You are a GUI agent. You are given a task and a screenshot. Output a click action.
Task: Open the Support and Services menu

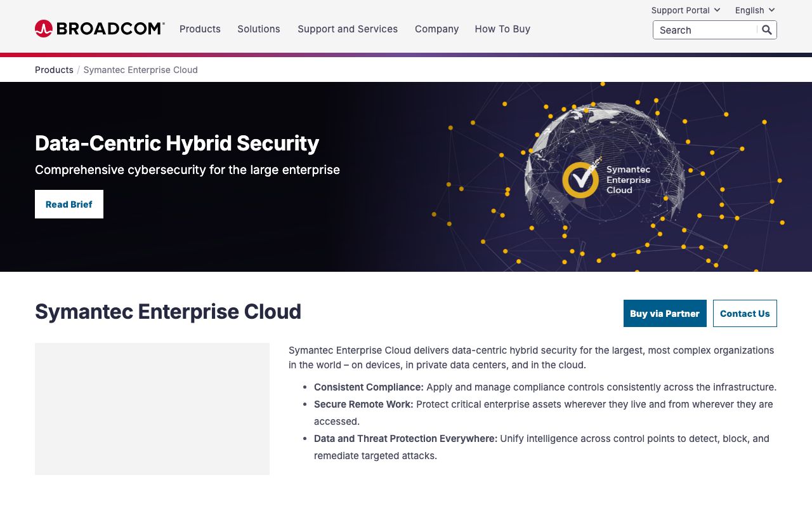[x=348, y=29]
